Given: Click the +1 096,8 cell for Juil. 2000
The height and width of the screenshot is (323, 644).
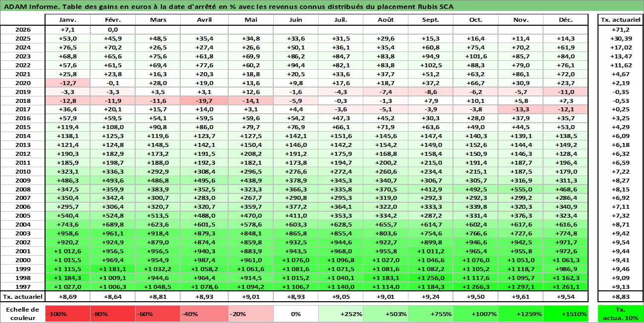Looking at the screenshot, I should pos(341,260).
